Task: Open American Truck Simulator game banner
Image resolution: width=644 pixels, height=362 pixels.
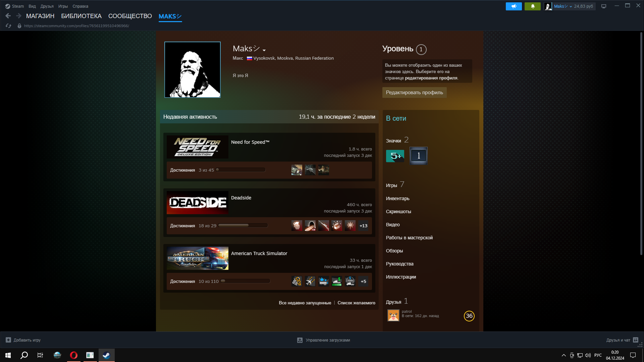Action: tap(198, 258)
